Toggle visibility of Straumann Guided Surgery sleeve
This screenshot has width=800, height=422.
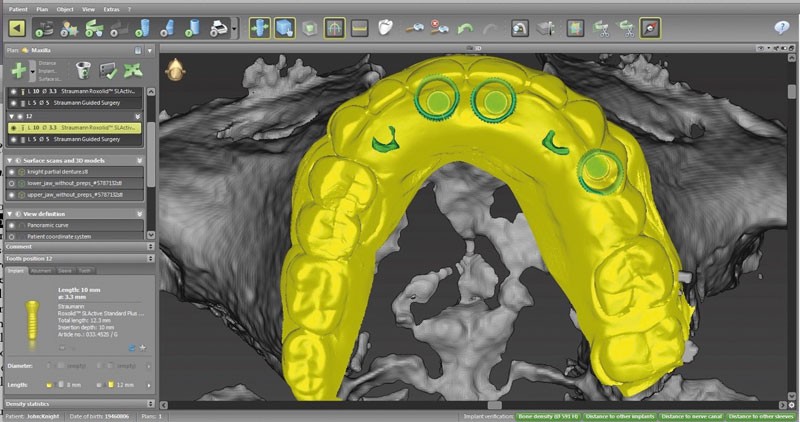pos(11,141)
